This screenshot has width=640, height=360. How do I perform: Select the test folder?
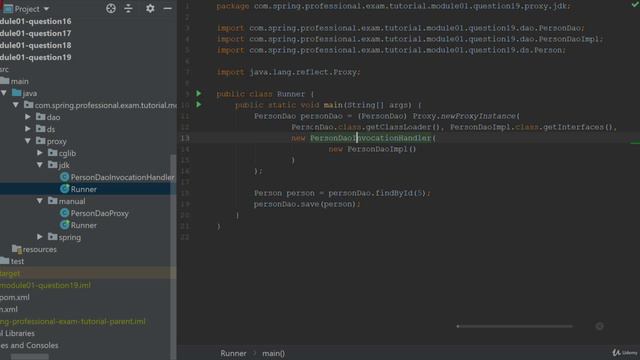point(17,261)
